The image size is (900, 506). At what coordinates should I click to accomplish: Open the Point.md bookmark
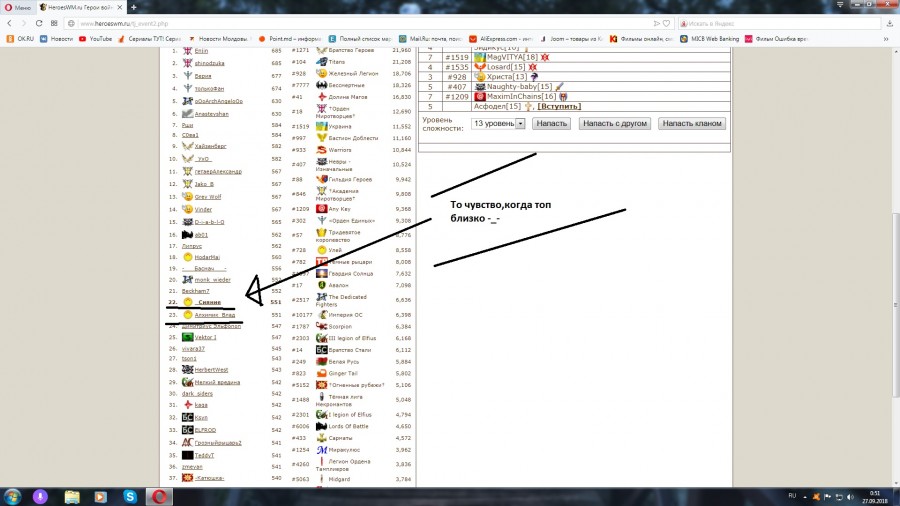point(290,39)
